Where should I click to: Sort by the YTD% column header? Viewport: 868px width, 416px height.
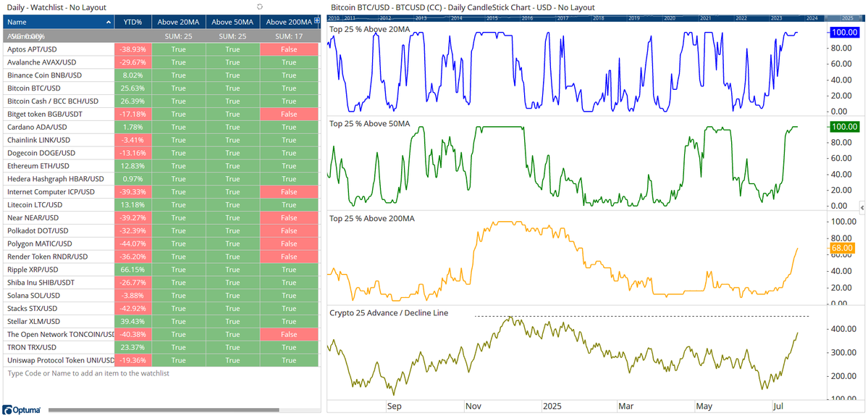pos(132,22)
